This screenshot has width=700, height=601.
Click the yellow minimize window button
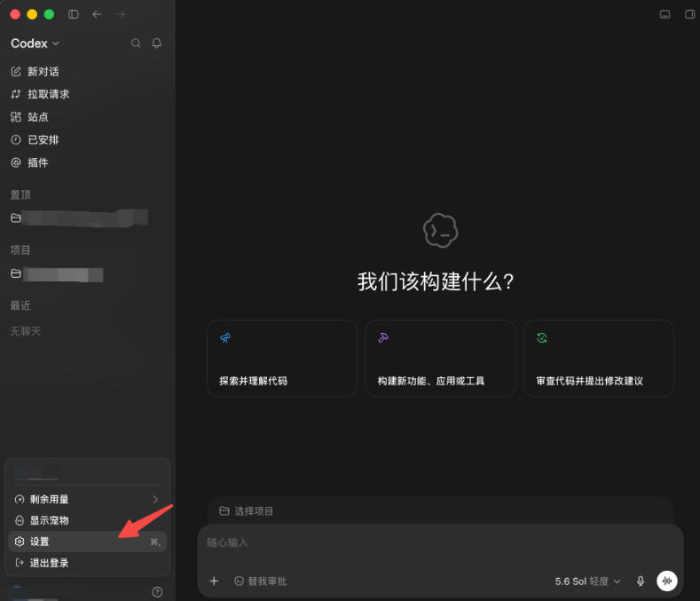coord(32,14)
